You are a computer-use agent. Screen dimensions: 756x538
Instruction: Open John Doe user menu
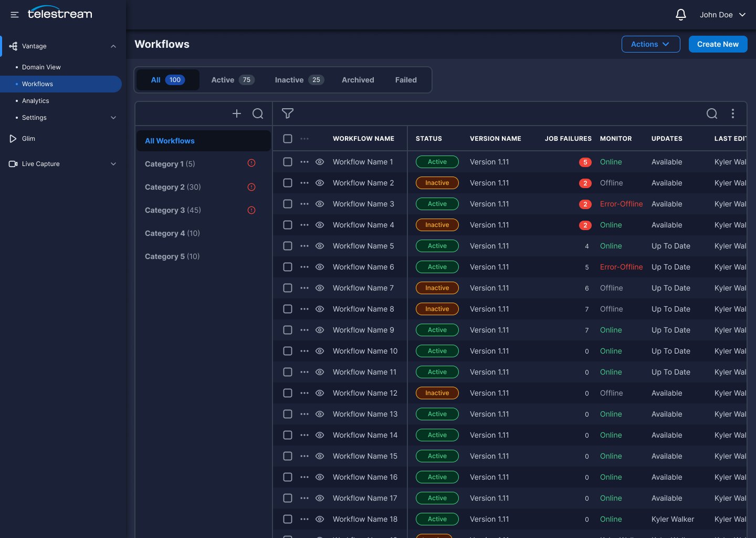(x=723, y=15)
